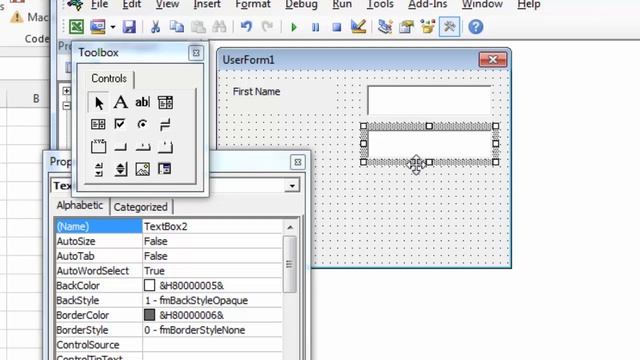Viewport: 640px width, 360px height.
Task: Open the Object Browser icon
Action: [x=428, y=27]
